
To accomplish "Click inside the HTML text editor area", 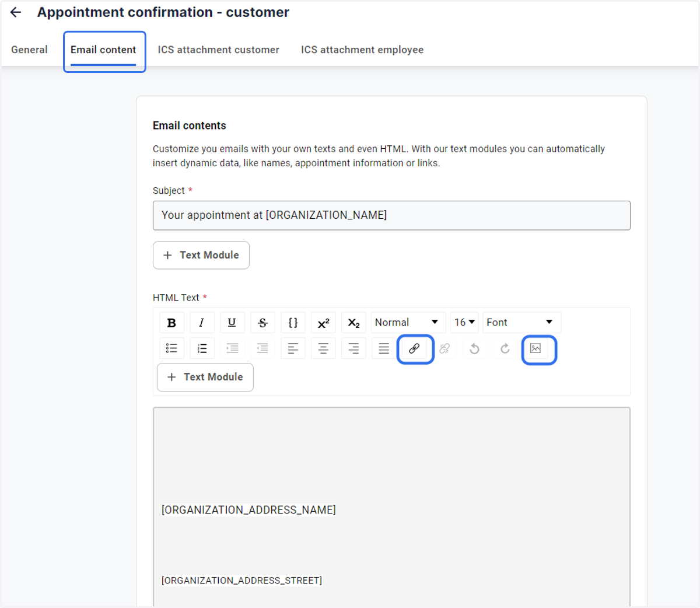I will [391, 506].
